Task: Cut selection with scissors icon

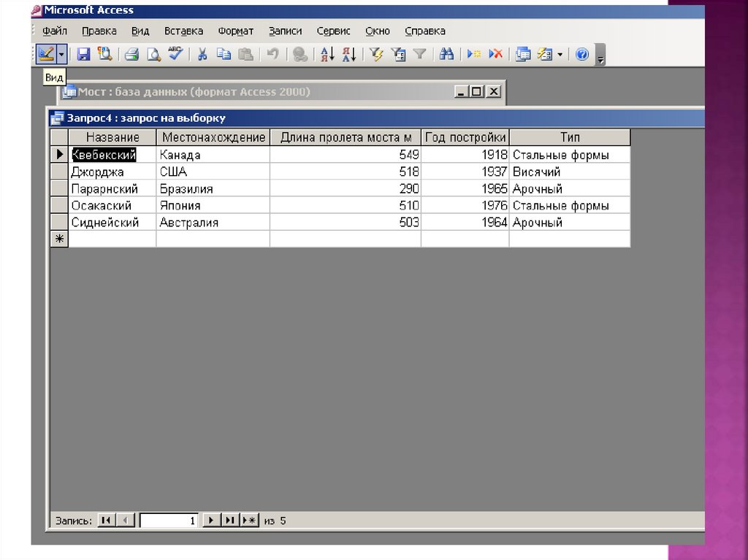Action: point(202,54)
